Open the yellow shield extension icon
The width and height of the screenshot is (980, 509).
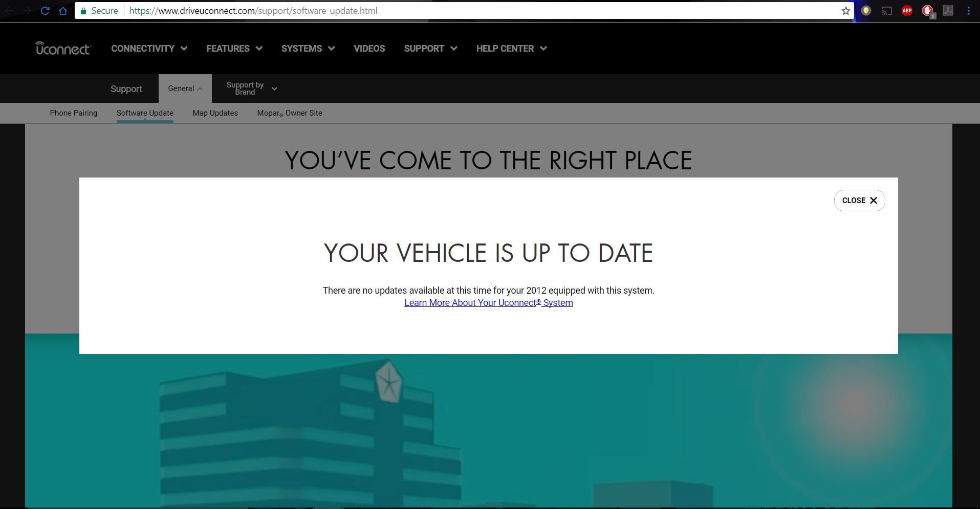[x=866, y=11]
